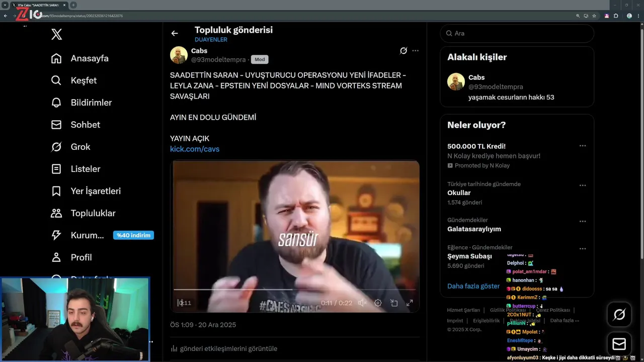Click Hizmet Şartları footer link
The height and width of the screenshot is (362, 644).
click(463, 310)
